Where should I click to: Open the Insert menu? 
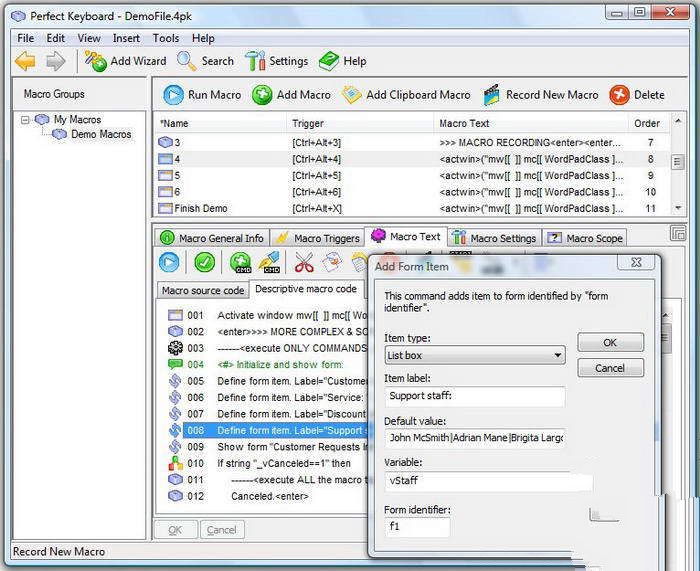[x=126, y=38]
